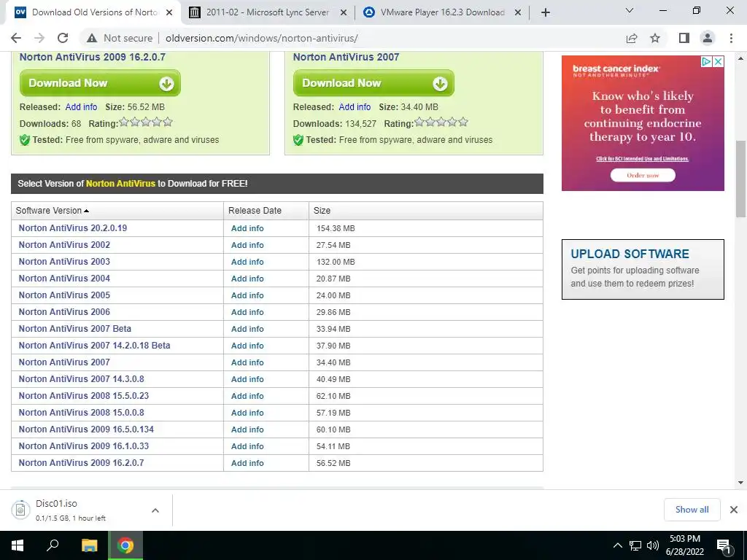Click the Disc01.iso download file icon

click(20, 510)
